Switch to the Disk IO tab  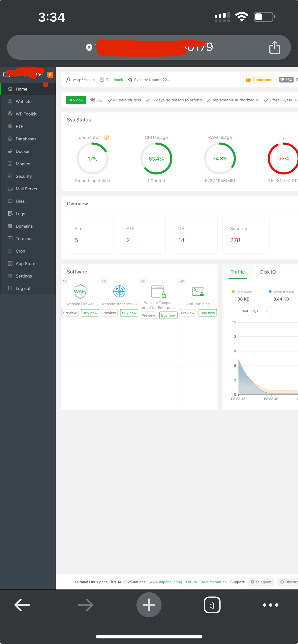pos(268,272)
